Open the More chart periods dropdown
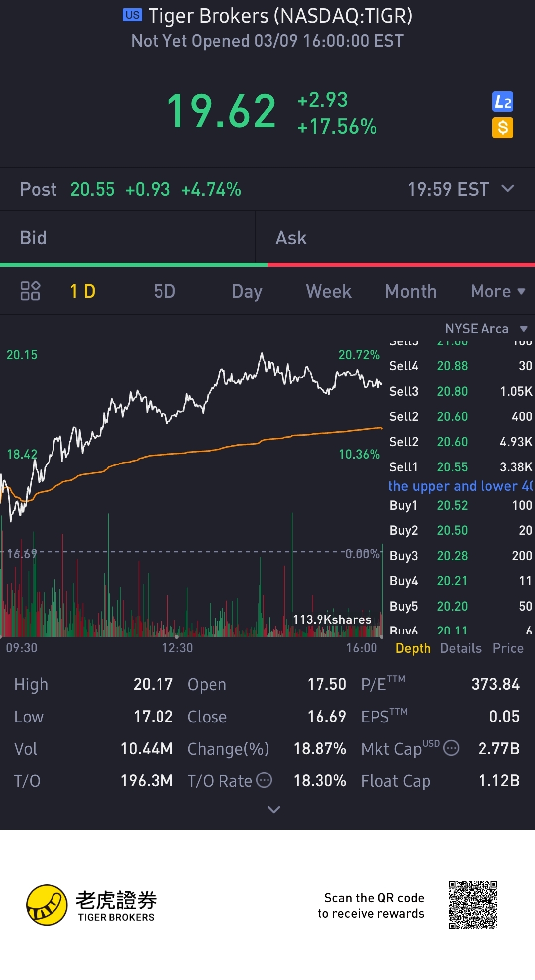Image resolution: width=535 pixels, height=980 pixels. (x=497, y=291)
